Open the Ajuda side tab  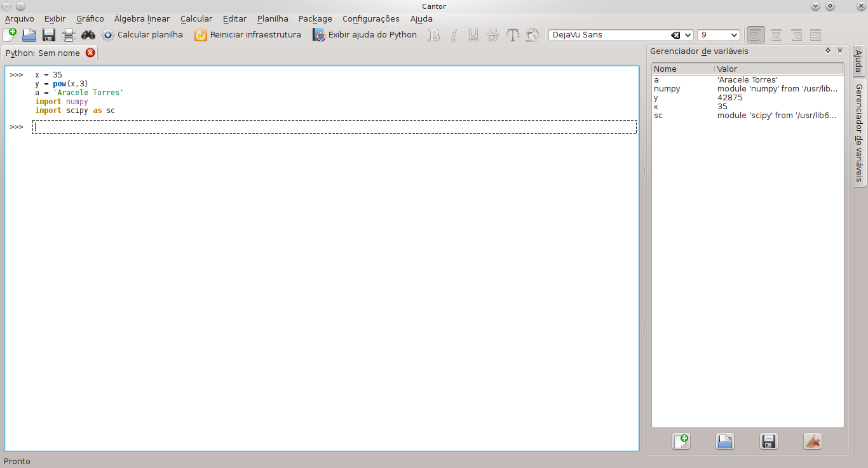coord(858,62)
